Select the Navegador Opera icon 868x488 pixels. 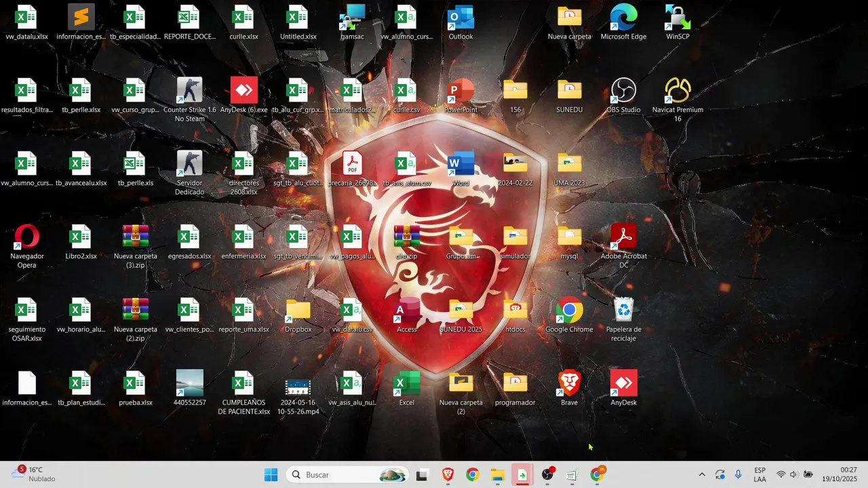[x=26, y=247]
